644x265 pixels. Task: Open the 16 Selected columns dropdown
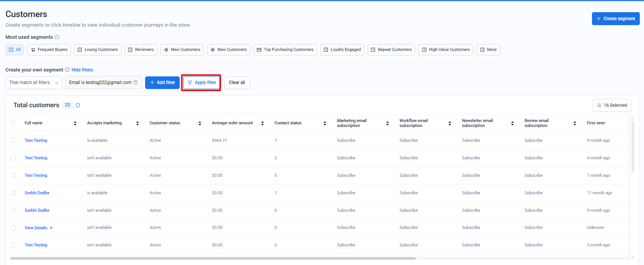click(612, 105)
